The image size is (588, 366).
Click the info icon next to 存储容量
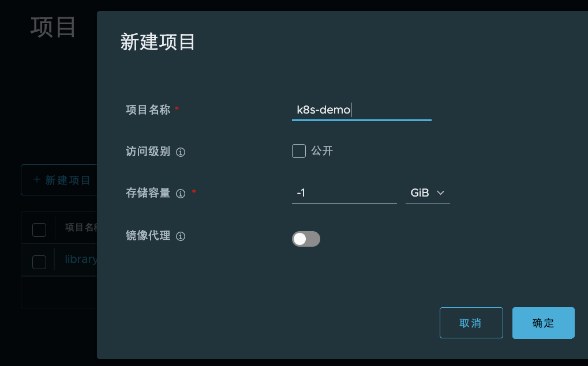(181, 194)
